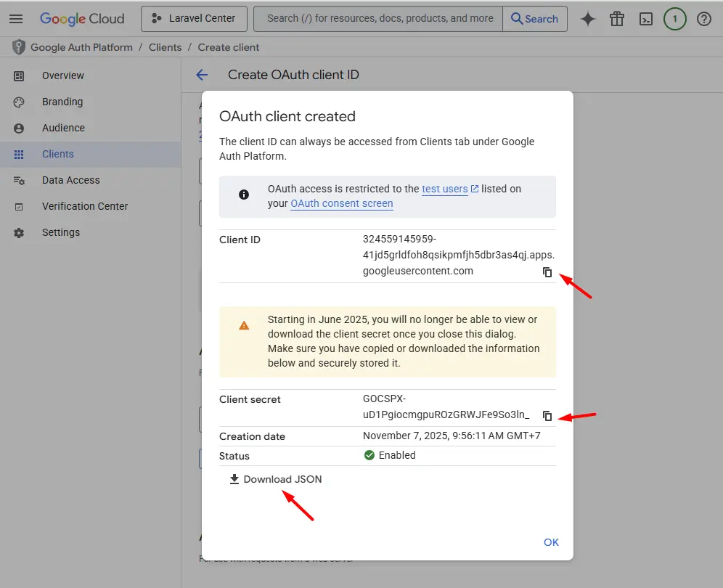
Task: Copy the Client ID value
Action: (x=547, y=271)
